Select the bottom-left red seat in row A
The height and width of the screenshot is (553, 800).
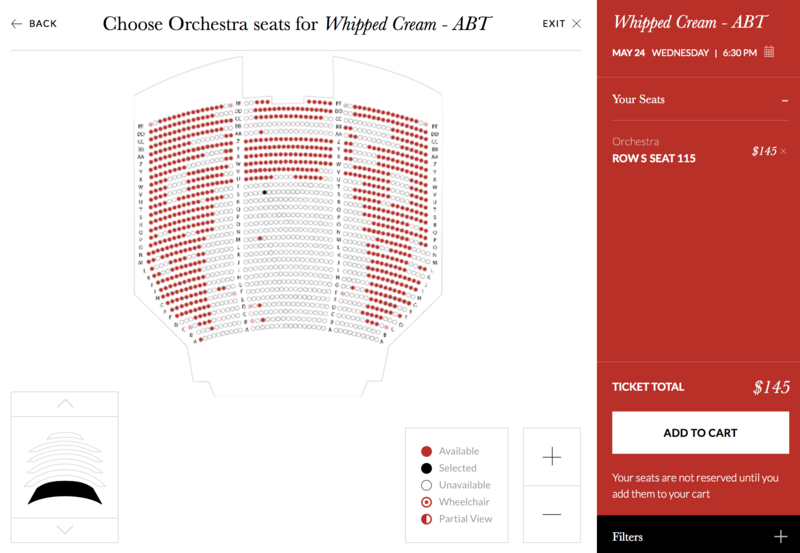[201, 339]
